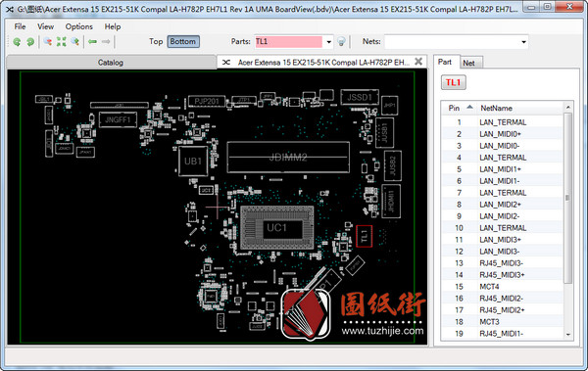Click the pin list scroll-down arrow
588x371 pixels.
tap(568, 335)
